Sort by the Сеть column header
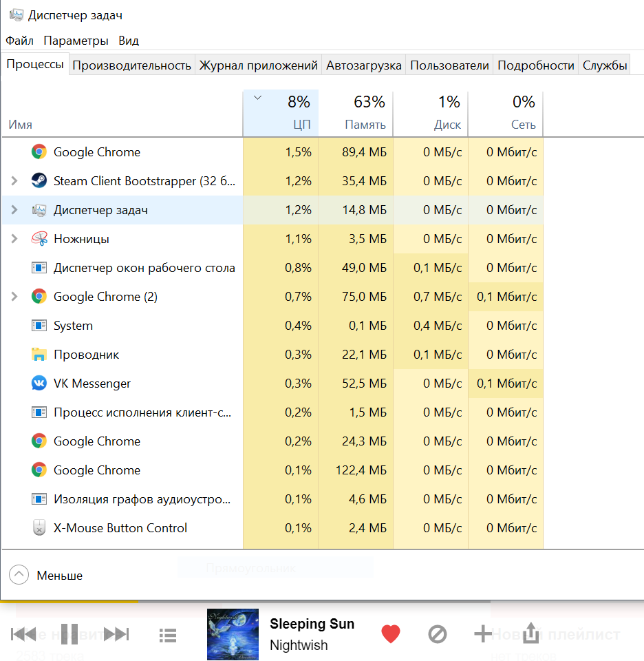This screenshot has width=644, height=661. tap(506, 114)
